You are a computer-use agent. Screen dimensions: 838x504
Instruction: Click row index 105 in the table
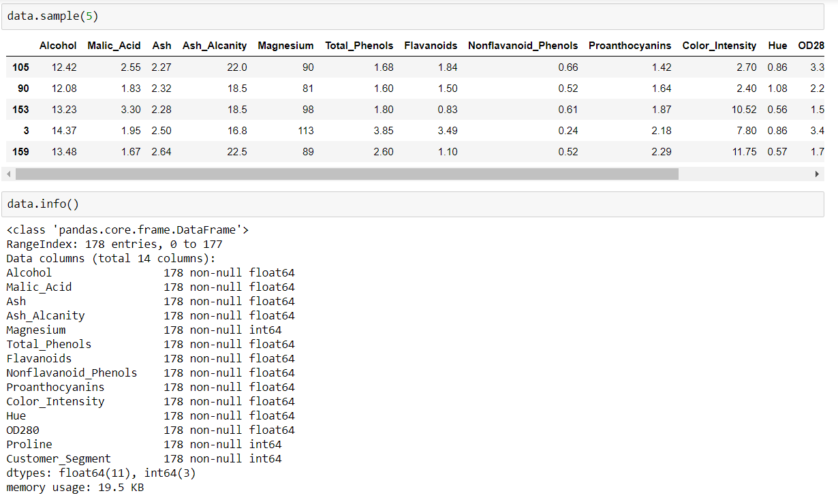[x=20, y=67]
